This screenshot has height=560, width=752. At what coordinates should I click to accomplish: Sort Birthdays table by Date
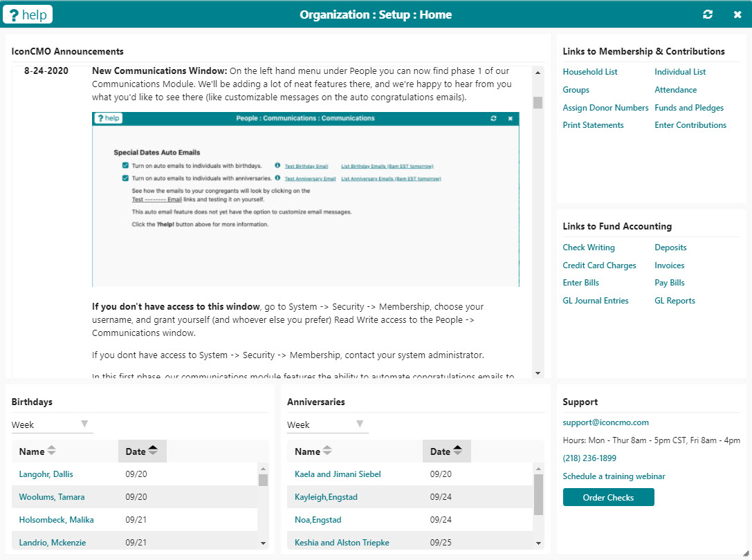point(142,451)
